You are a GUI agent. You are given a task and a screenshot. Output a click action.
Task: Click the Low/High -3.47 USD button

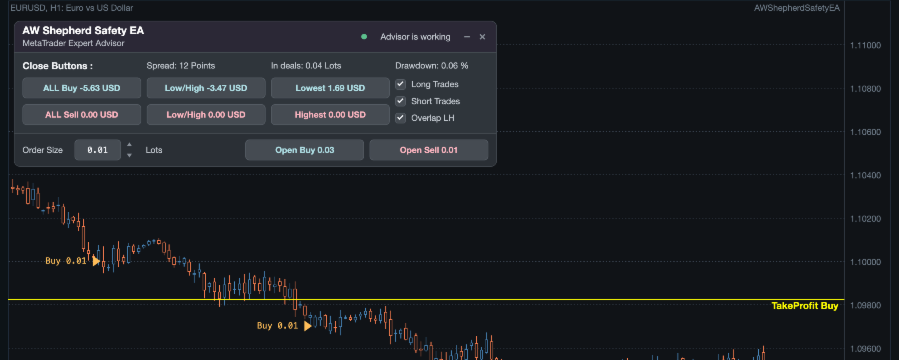(206, 88)
